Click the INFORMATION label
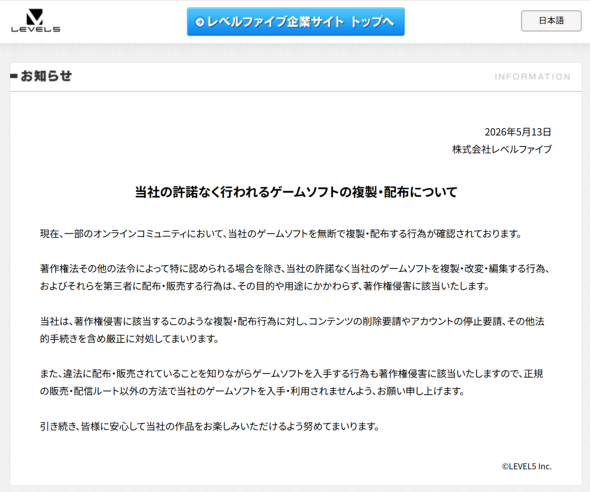This screenshot has width=590, height=492. [x=532, y=77]
